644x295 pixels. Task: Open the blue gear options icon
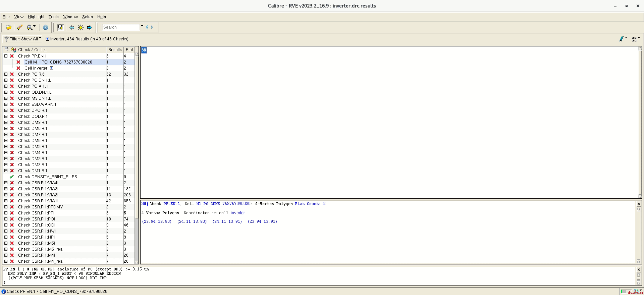[x=46, y=27]
